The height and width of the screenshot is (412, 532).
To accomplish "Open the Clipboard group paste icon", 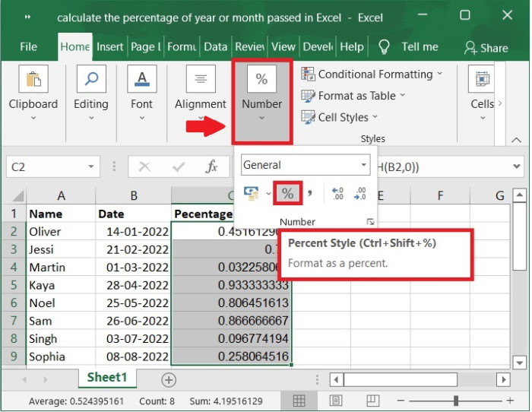I will pyautogui.click(x=33, y=79).
